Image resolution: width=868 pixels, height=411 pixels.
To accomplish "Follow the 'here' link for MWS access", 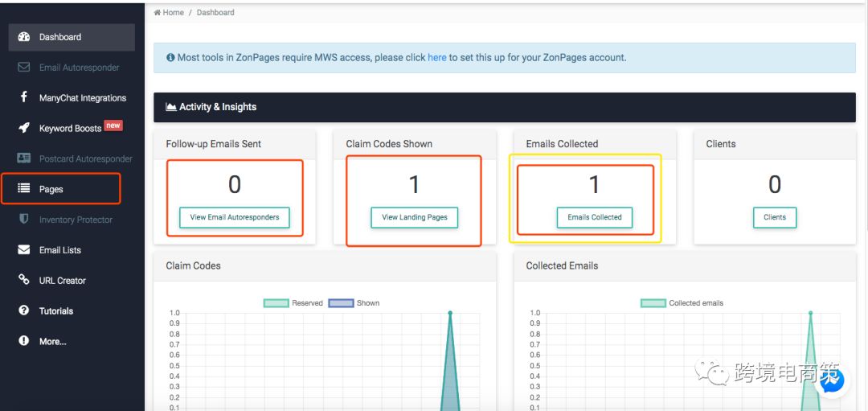I will tap(436, 58).
